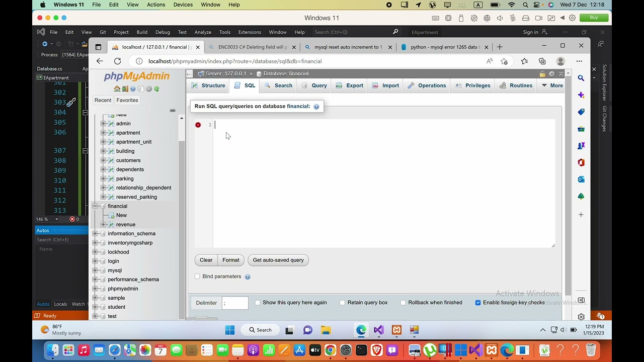Open the Export tab
The height and width of the screenshot is (362, 644).
pyautogui.click(x=350, y=85)
